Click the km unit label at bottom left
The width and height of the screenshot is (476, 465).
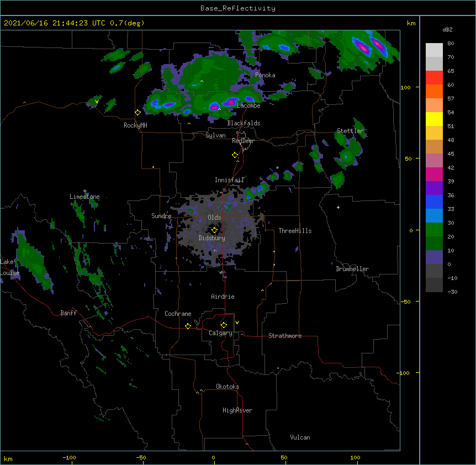8,459
